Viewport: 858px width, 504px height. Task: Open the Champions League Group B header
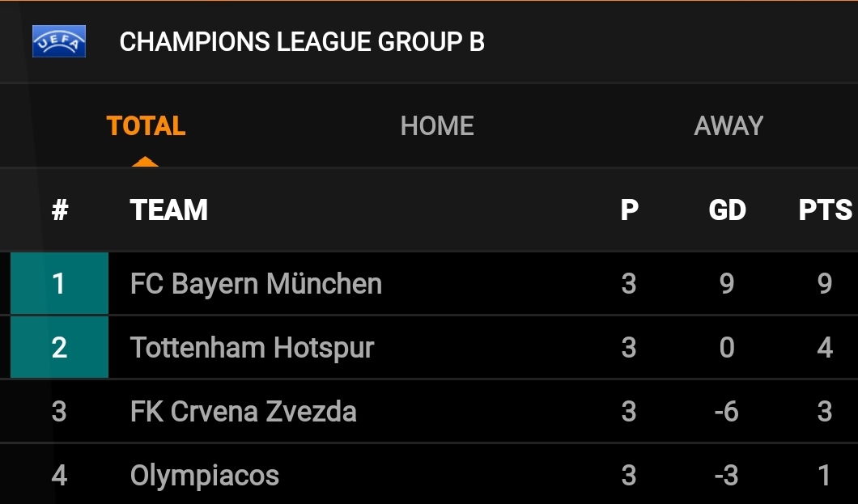click(302, 42)
